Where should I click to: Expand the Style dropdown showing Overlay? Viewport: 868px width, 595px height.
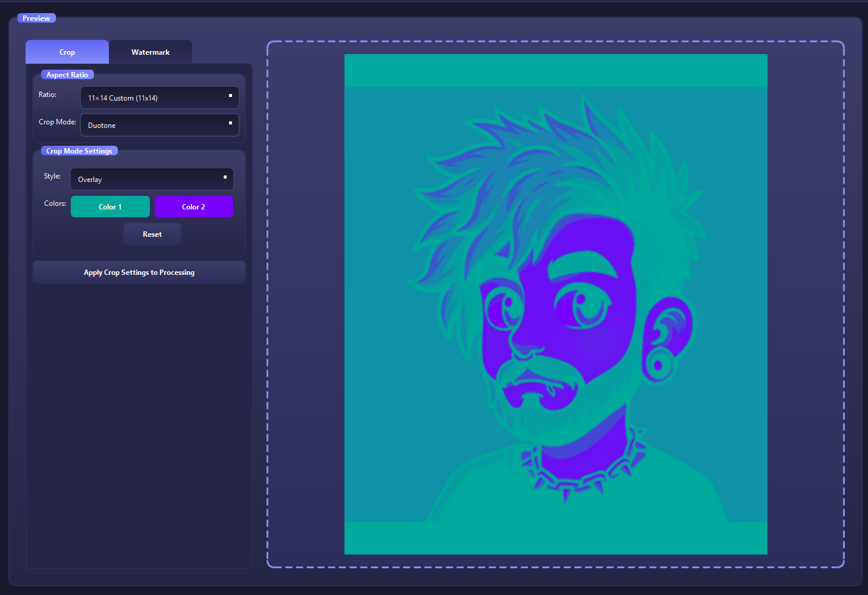(152, 179)
